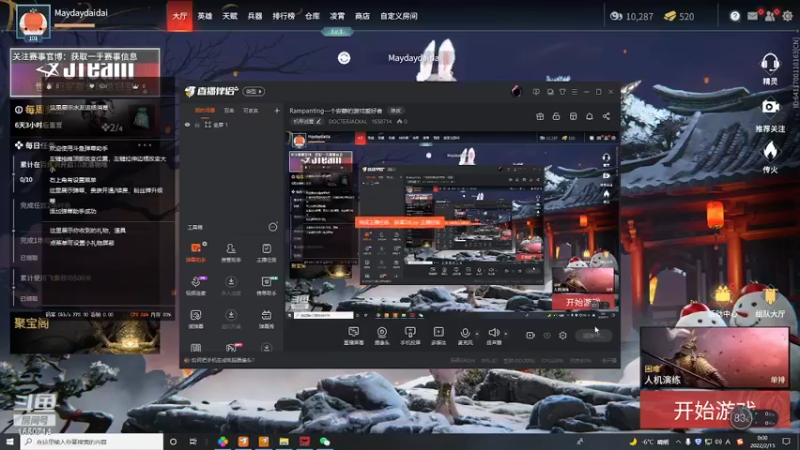Screen dimensions: 800x450
Task: Open the 商店 shop tab
Action: (362, 16)
